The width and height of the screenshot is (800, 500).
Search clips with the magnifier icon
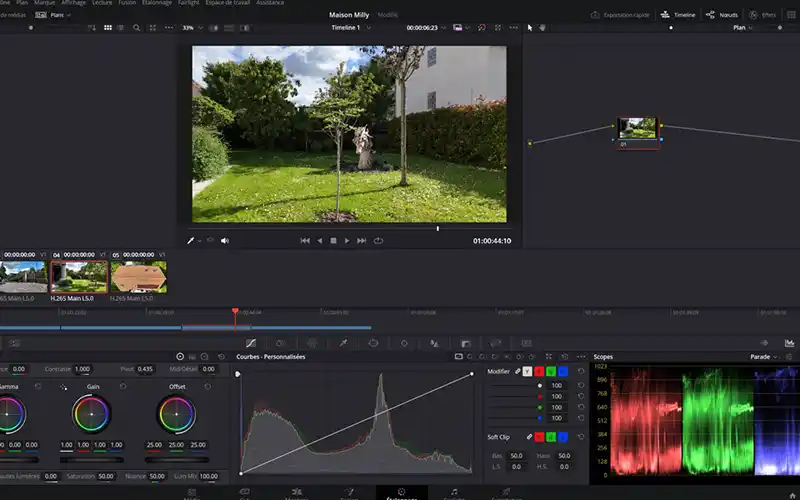click(x=136, y=28)
